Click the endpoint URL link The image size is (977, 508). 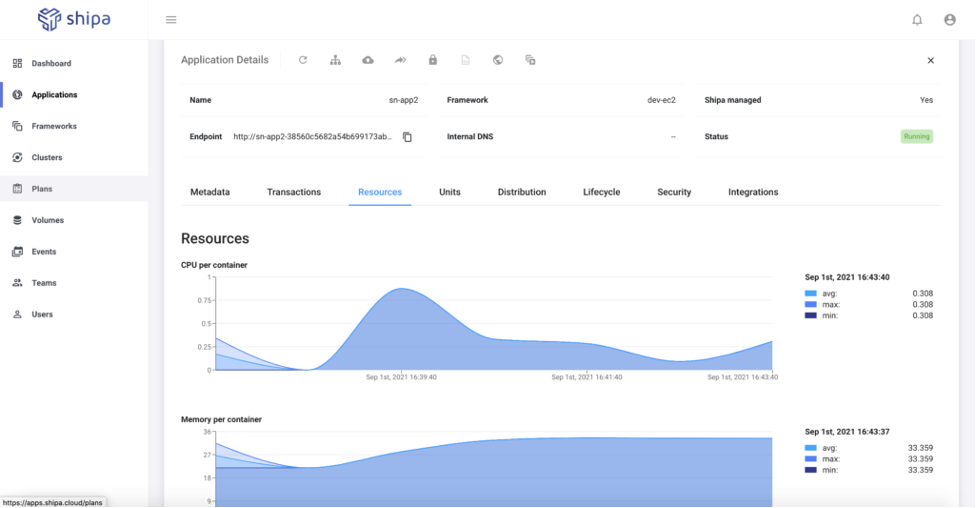pyautogui.click(x=312, y=137)
